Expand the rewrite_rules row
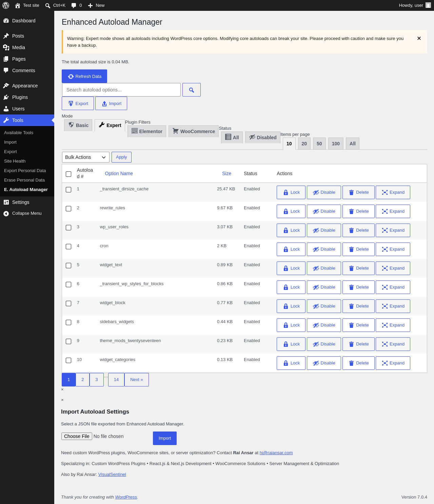 click(x=393, y=211)
